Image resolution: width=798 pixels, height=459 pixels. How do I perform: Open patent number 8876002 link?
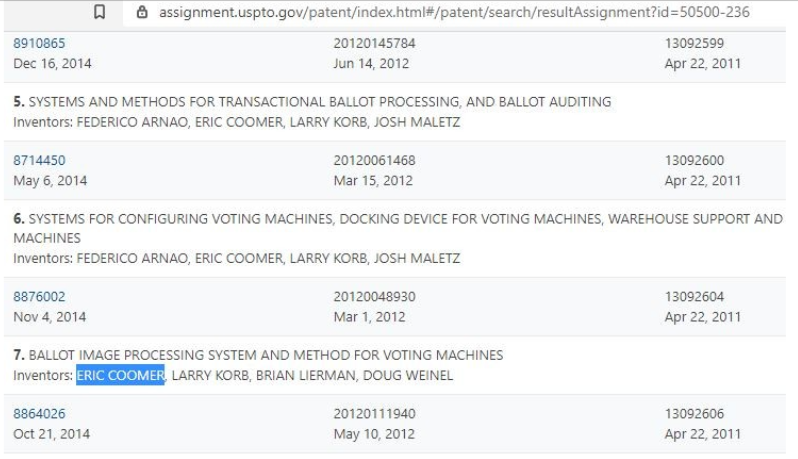tap(40, 296)
